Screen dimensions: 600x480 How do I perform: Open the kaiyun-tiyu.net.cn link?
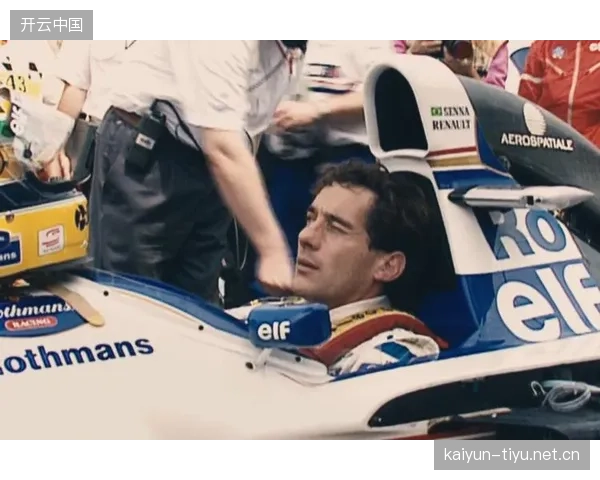(x=512, y=455)
